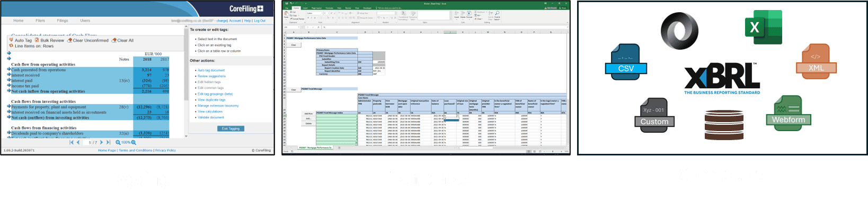Screen dimensions: 868x203
Task: Click the green Webform file icon
Action: (788, 113)
